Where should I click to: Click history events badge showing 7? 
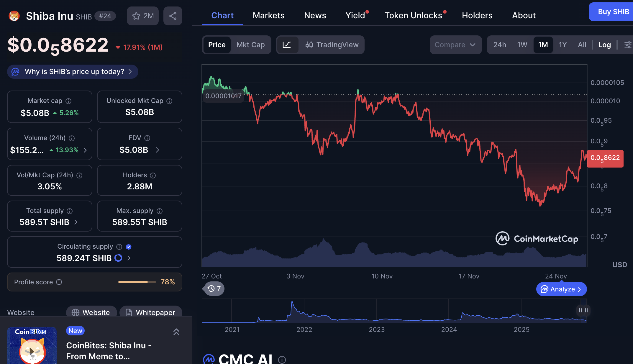point(214,288)
